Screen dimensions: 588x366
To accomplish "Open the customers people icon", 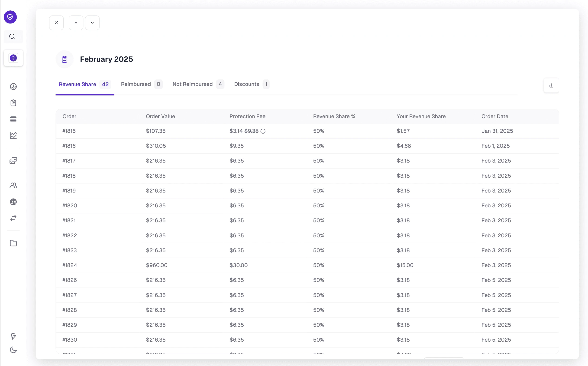I will pyautogui.click(x=13, y=185).
